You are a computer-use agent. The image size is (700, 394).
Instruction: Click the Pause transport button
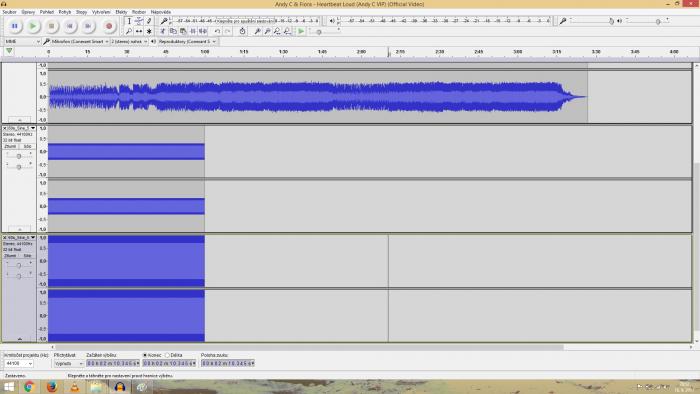15,26
